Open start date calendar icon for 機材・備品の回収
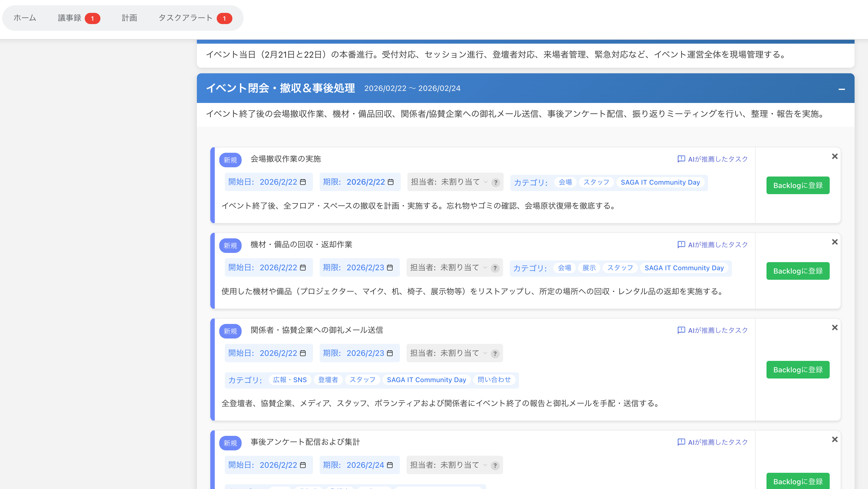 (303, 268)
